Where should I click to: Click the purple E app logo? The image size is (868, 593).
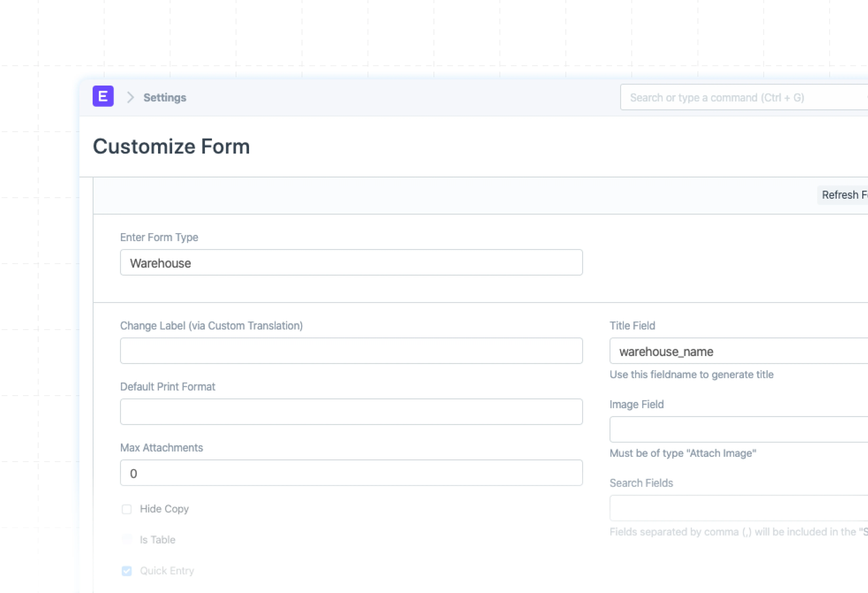point(103,96)
